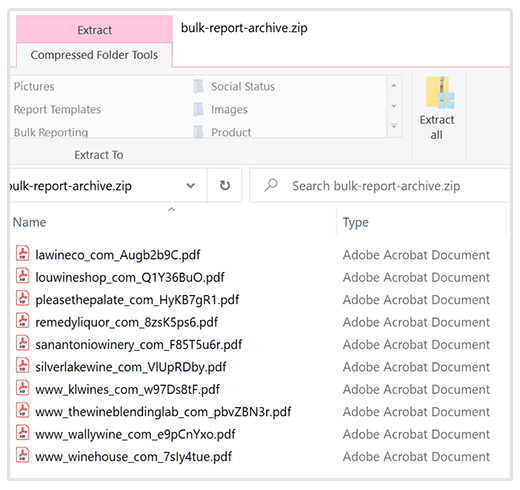
Task: Select file name www_winehouse_com_7sly4tue.pdf
Action: click(133, 456)
